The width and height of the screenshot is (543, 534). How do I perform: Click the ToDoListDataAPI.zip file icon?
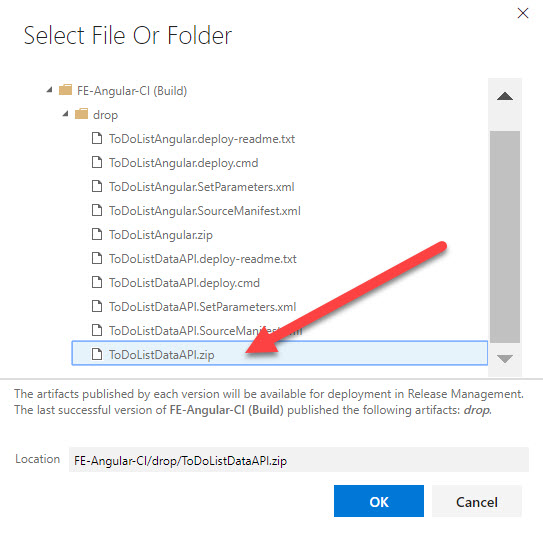pyautogui.click(x=97, y=354)
